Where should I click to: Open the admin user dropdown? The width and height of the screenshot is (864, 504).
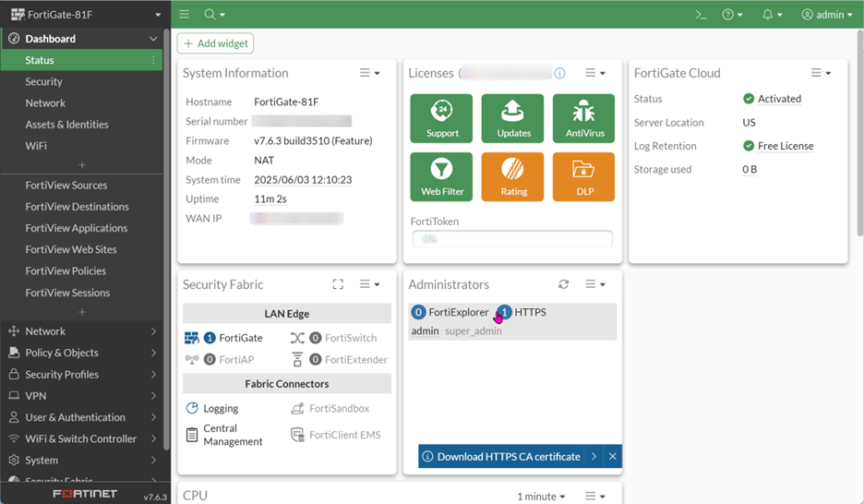tap(827, 15)
